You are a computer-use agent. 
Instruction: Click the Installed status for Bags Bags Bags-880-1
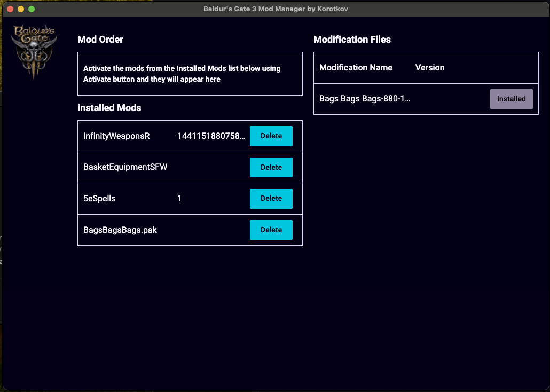(x=511, y=99)
